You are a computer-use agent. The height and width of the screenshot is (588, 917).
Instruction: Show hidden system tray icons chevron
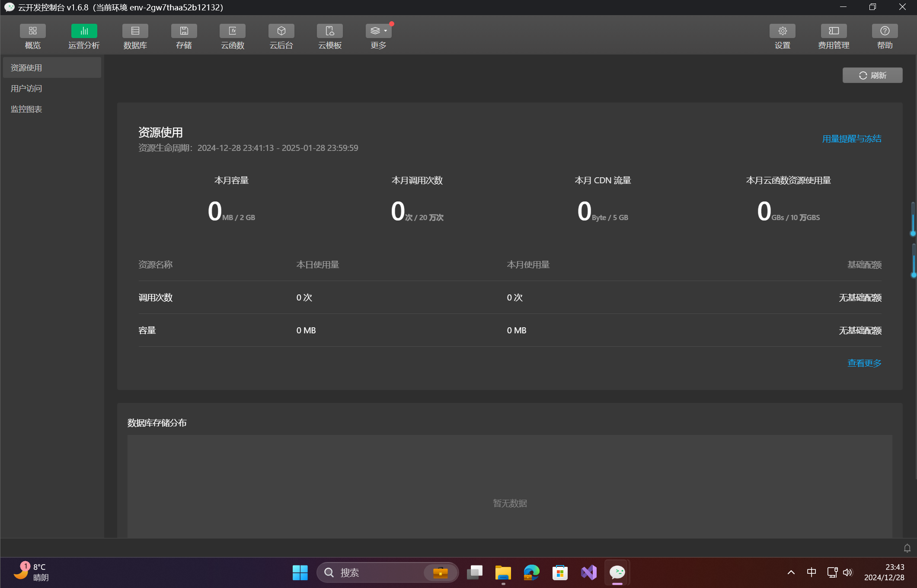(x=791, y=572)
